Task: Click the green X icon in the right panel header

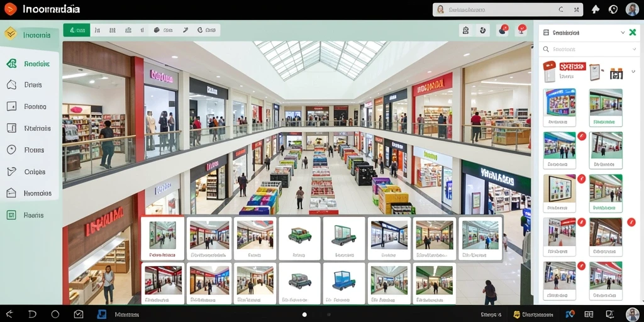Action: pos(633,32)
